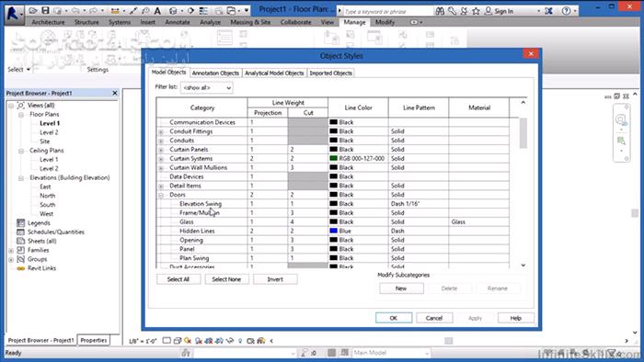The width and height of the screenshot is (644, 362).
Task: Expand the Curtain Panels category
Action: tap(161, 150)
